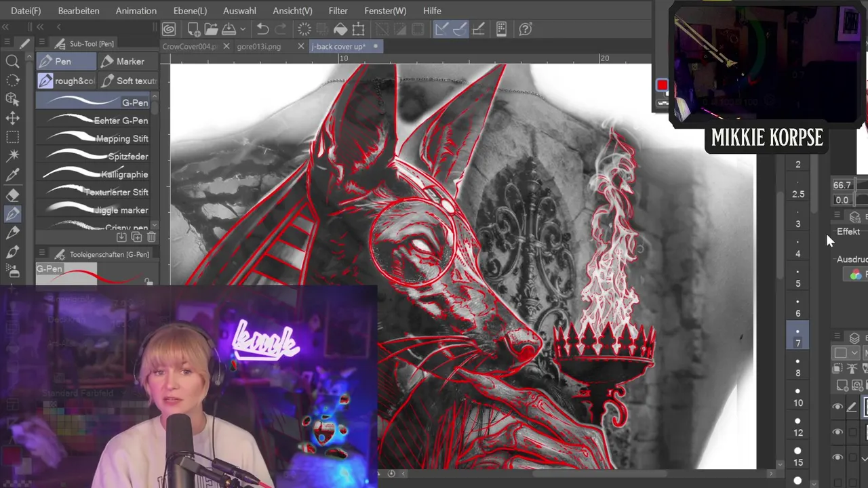
Task: Collapse the left palette dock arrows
Action: pos(5,26)
